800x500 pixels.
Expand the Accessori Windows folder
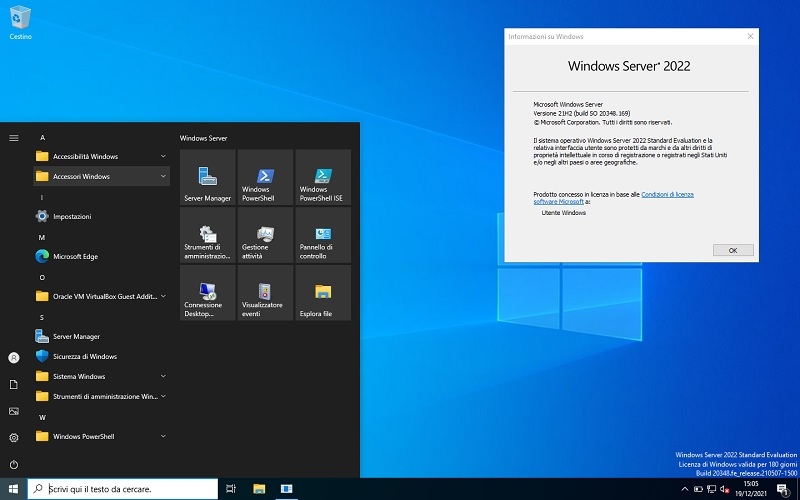(102, 176)
